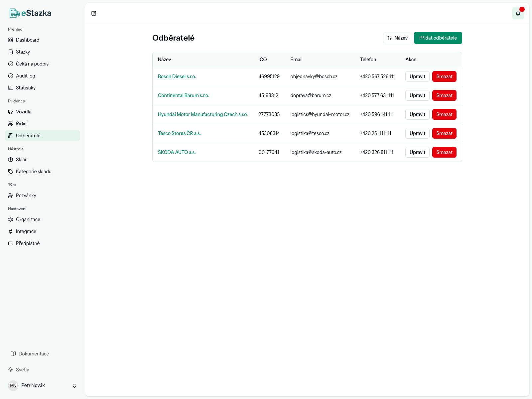Open Continental Barum s.r.o. link
The width and height of the screenshot is (532, 399).
pyautogui.click(x=184, y=95)
